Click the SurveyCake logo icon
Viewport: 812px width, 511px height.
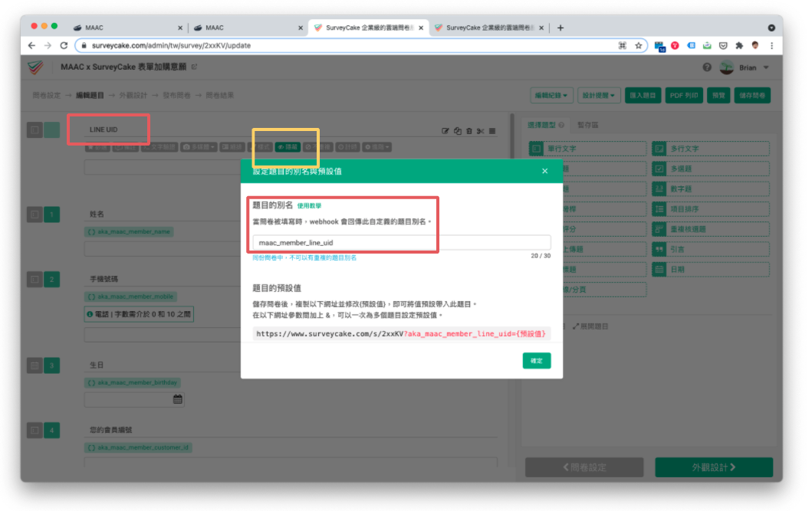tap(36, 67)
